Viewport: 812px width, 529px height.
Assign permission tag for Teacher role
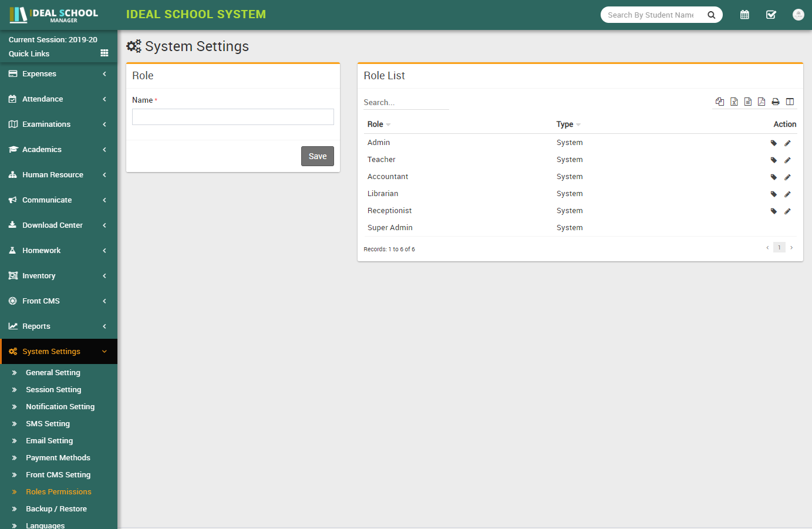(x=774, y=160)
